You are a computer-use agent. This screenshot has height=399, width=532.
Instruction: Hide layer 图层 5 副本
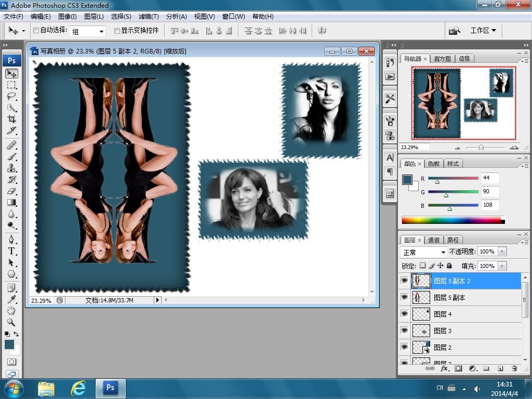[x=404, y=297]
